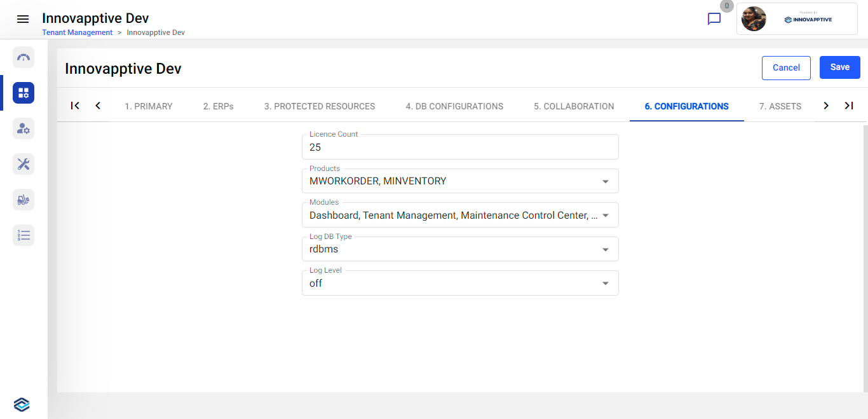
Task: Open the 3. PROTECTED RESOURCES tab
Action: (x=320, y=106)
